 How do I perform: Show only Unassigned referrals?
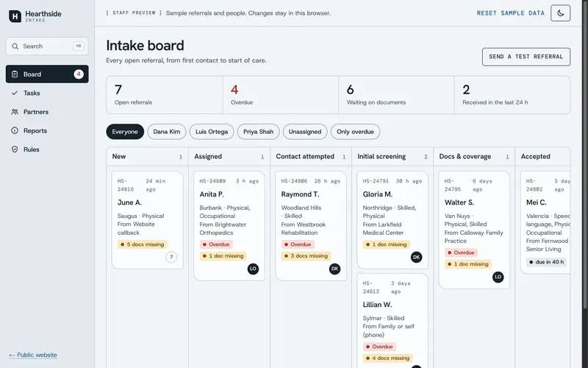[x=305, y=132]
